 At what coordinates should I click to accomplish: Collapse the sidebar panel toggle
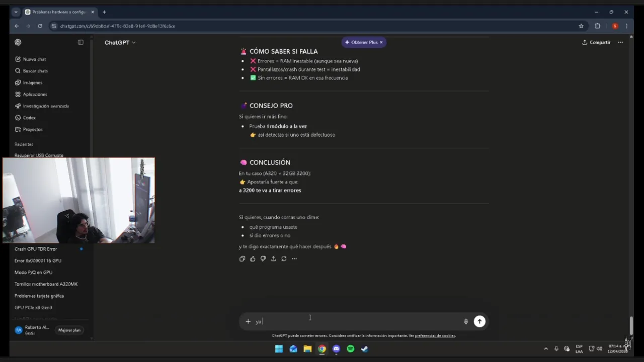(80, 42)
